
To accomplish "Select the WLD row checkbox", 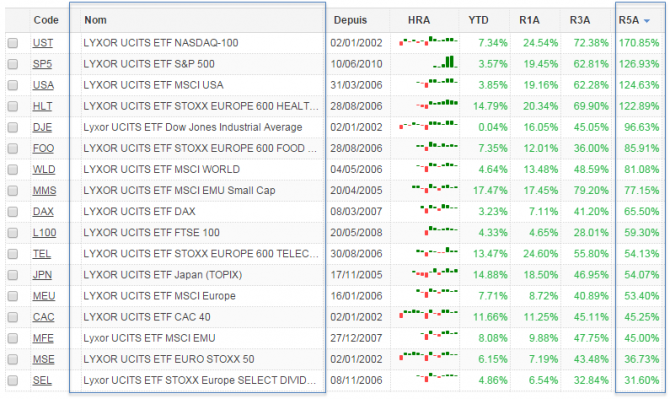I will pos(13,170).
